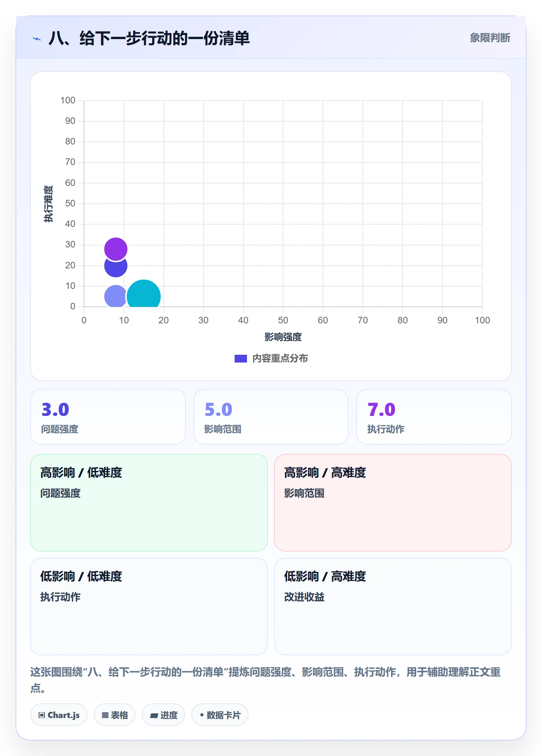
Task: Select the 3.0 问题强度 stat card
Action: pyautogui.click(x=108, y=417)
